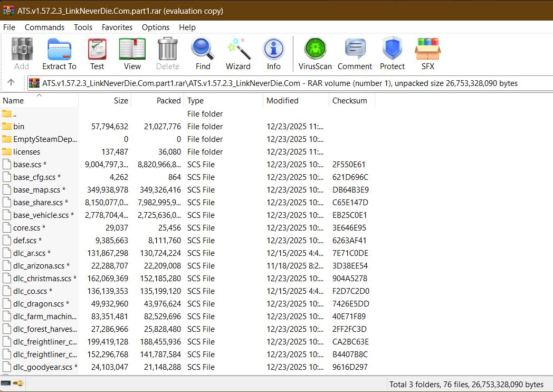553x392 pixels.
Task: Click the key icon in status bar
Action: click(x=18, y=384)
